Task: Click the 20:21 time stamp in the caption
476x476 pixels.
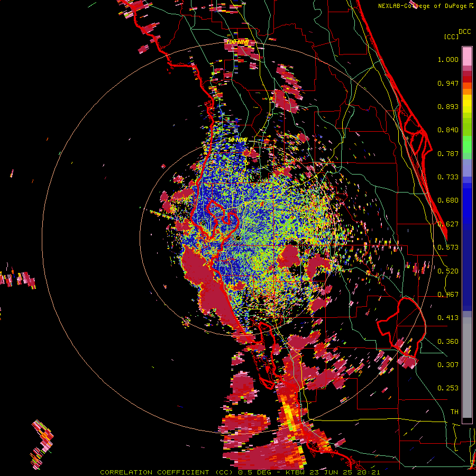Action: coord(370,472)
